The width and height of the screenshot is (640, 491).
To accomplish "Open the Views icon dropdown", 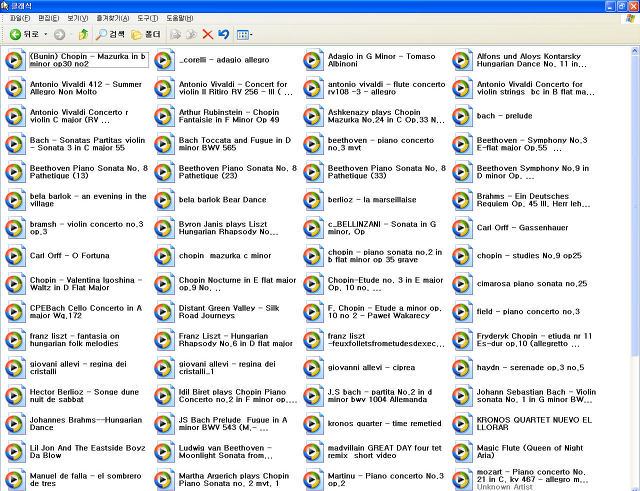I will [x=244, y=35].
